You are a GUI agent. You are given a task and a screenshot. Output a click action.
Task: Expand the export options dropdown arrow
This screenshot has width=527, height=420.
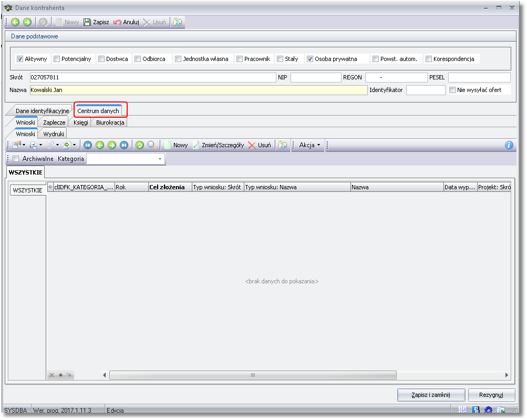point(74,145)
